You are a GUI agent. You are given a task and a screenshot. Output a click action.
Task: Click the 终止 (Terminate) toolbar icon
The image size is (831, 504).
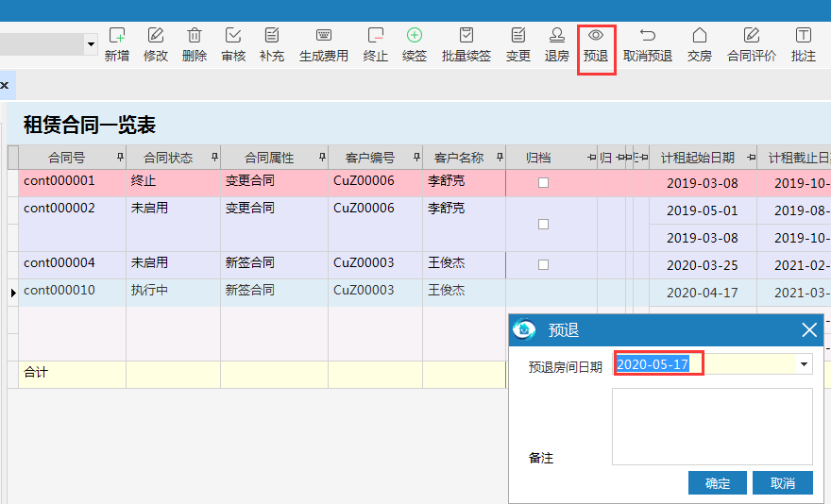(375, 36)
